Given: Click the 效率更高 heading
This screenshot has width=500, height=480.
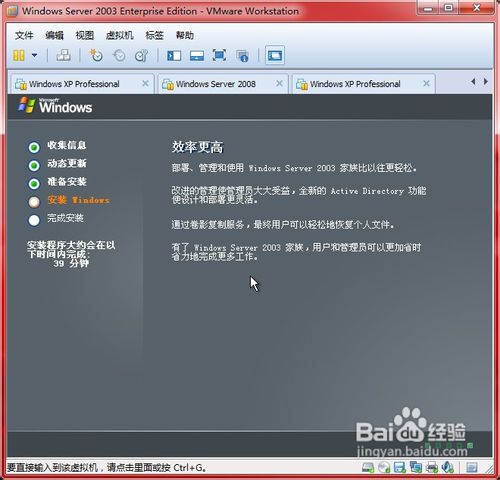Looking at the screenshot, I should tap(197, 147).
